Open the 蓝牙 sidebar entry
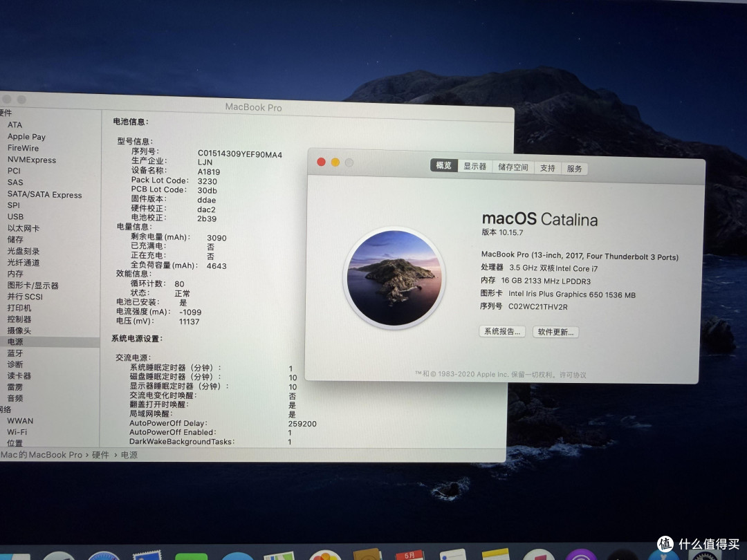Image resolution: width=747 pixels, height=560 pixels. [15, 353]
